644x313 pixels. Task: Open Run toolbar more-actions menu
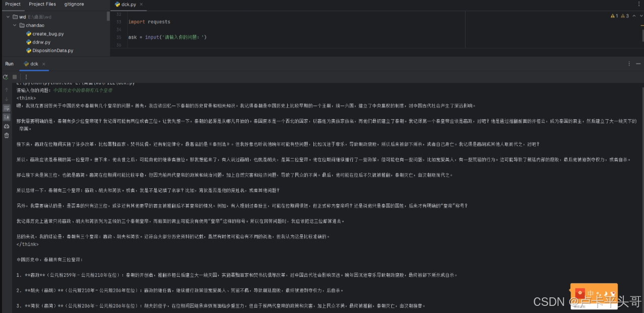tap(26, 77)
